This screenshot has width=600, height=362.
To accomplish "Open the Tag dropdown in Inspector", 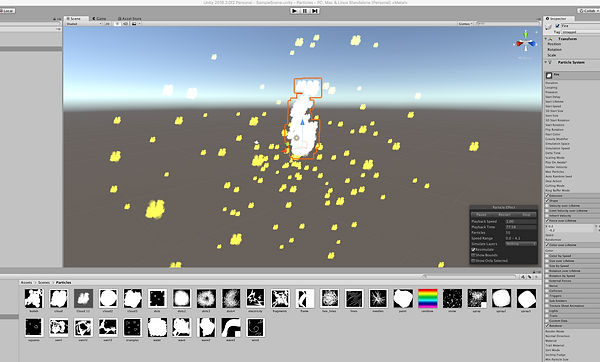I will pos(580,32).
